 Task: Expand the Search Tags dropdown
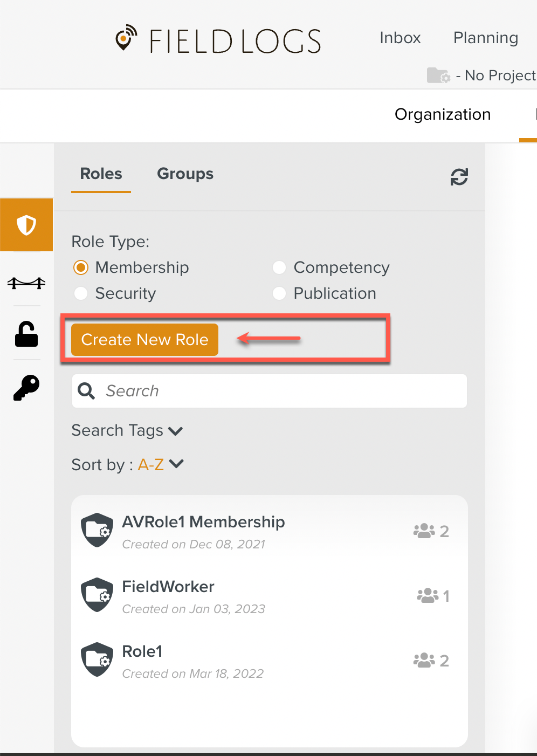coord(127,430)
